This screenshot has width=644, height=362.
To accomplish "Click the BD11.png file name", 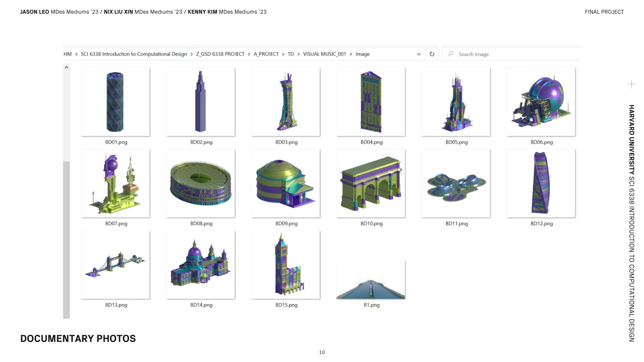I will click(x=456, y=224).
